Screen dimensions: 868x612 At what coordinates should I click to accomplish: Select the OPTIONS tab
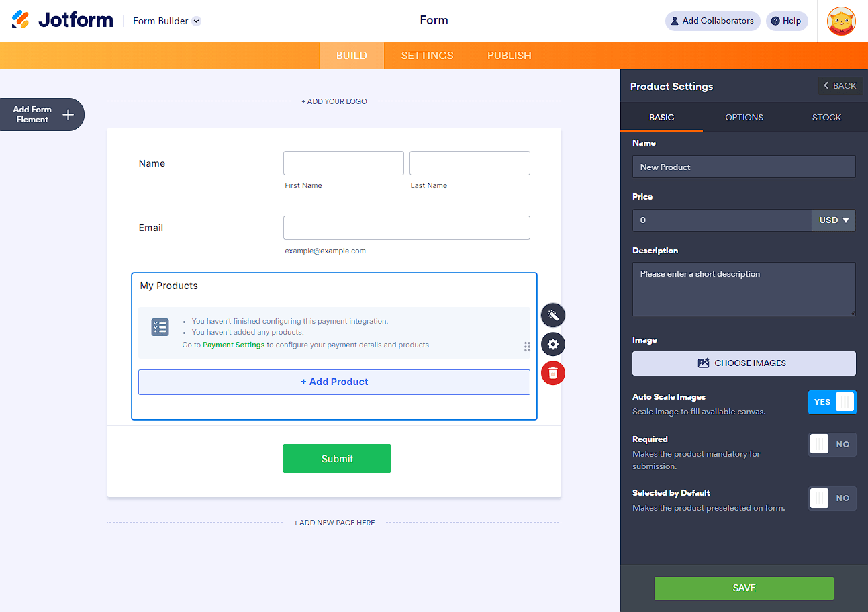click(744, 117)
